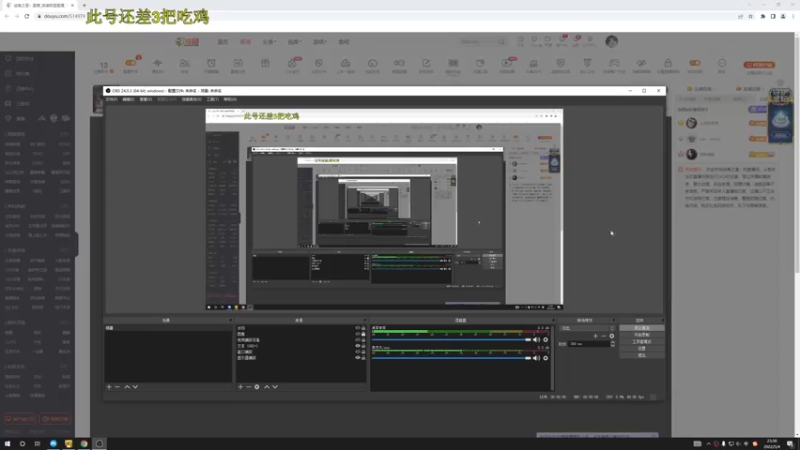Open the shield icon in streamer toolbar
Viewport: 800px width, 450px height.
pos(561,63)
